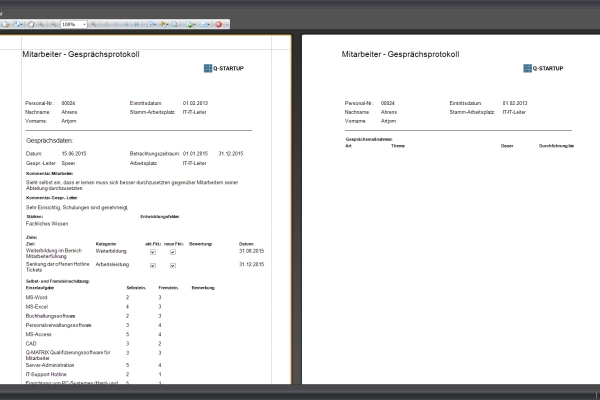Click the Bemerkung column header
Screen dimensions: 600x400
click(203, 288)
